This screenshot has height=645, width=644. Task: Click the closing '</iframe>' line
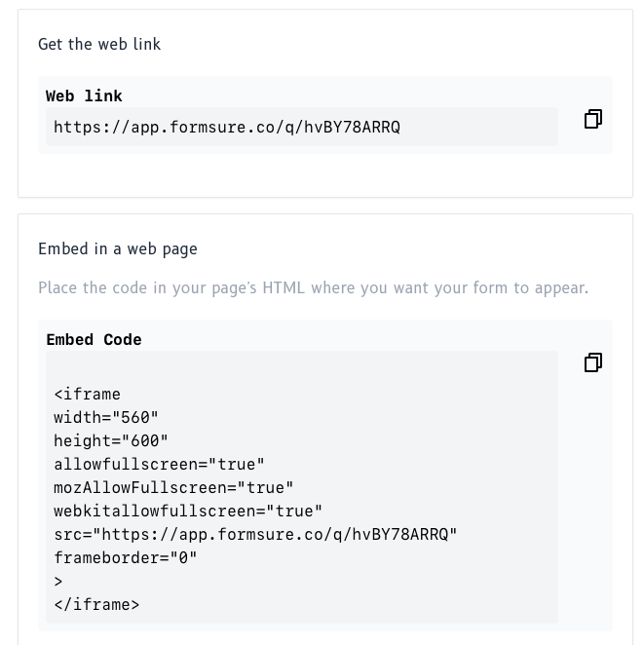tap(96, 604)
